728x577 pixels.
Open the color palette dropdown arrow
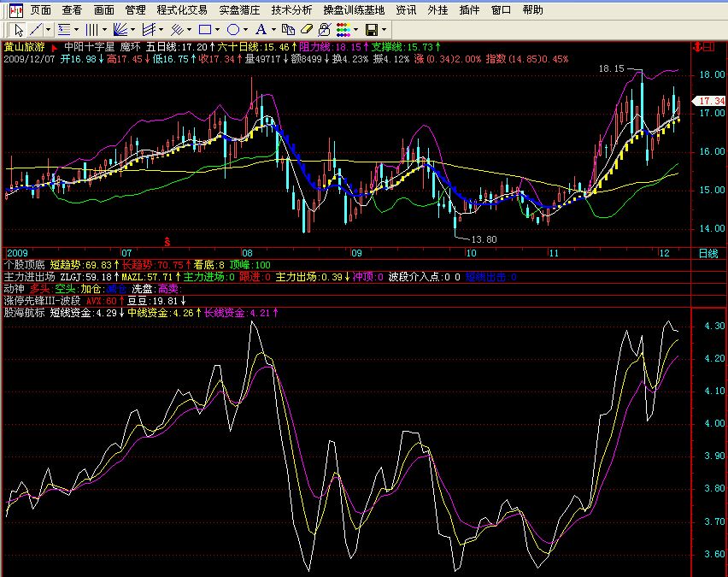click(355, 29)
